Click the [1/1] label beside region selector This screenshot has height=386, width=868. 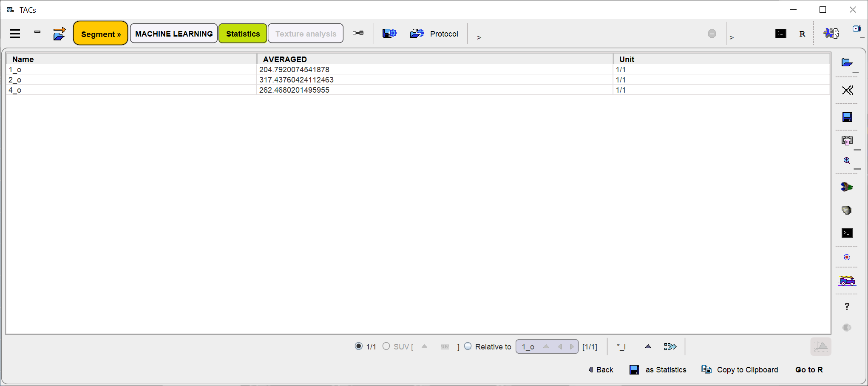[x=590, y=347]
